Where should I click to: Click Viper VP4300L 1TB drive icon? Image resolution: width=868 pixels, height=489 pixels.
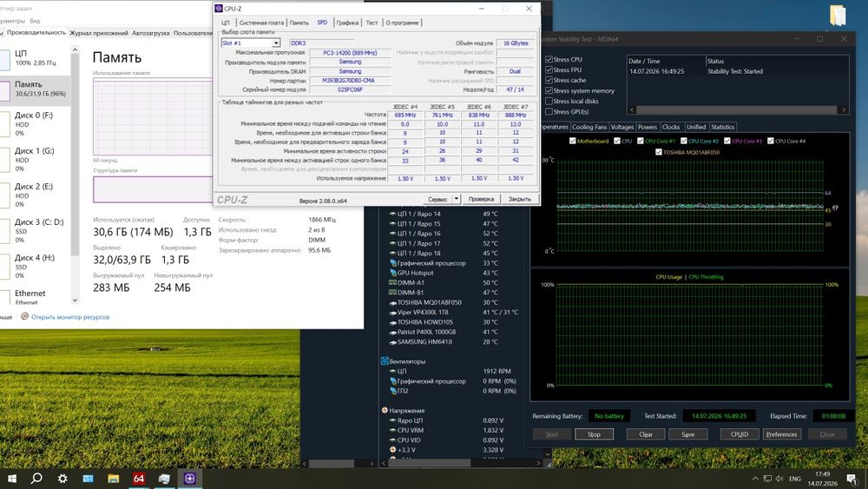(x=392, y=313)
